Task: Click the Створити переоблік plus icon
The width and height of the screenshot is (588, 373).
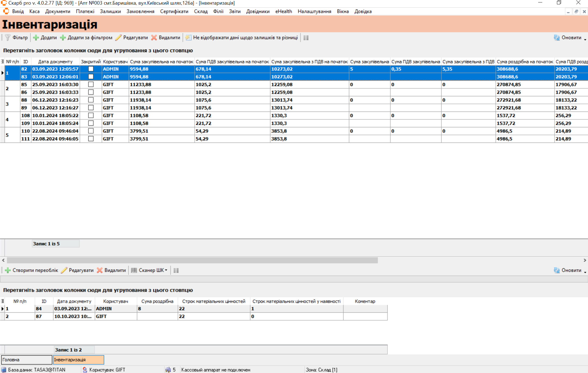Action: point(8,270)
